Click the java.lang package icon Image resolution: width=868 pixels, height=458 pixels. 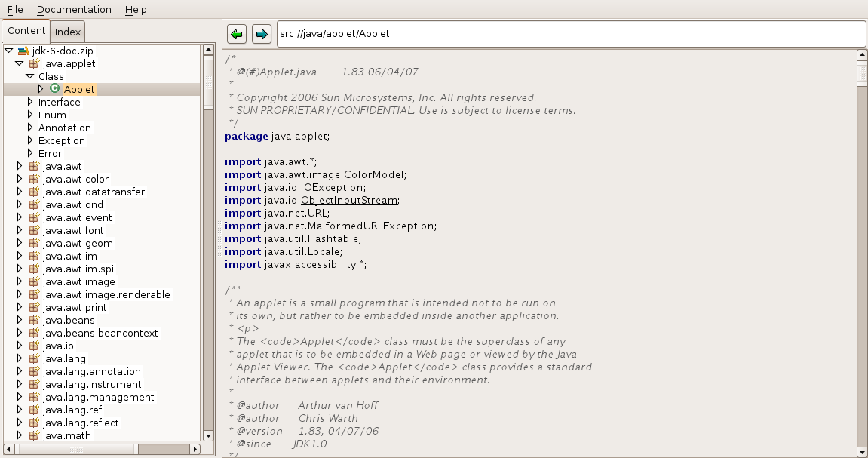pos(34,358)
